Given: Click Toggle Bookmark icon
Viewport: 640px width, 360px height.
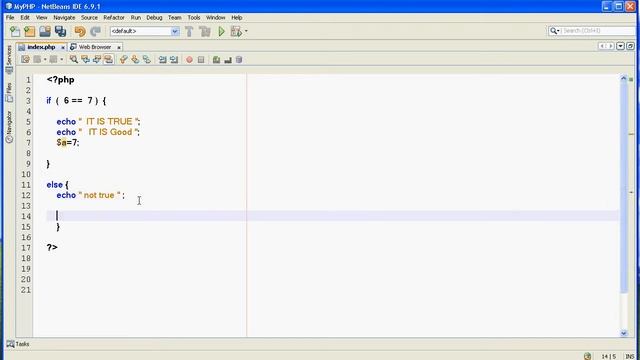Looking at the screenshot, I should (147, 60).
